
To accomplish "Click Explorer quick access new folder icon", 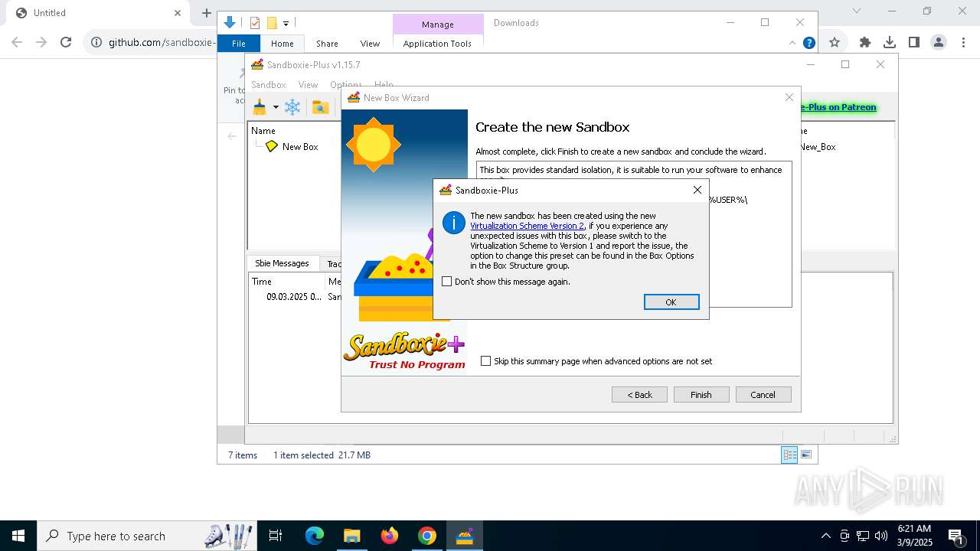I will [272, 23].
